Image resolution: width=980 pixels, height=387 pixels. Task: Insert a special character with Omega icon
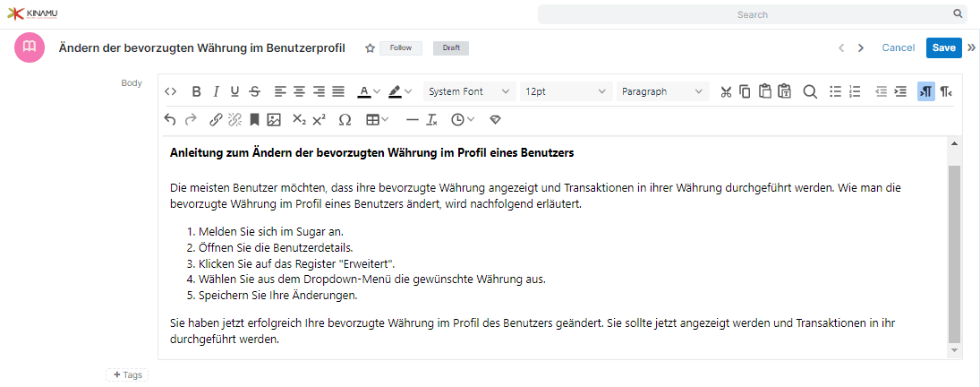[345, 119]
